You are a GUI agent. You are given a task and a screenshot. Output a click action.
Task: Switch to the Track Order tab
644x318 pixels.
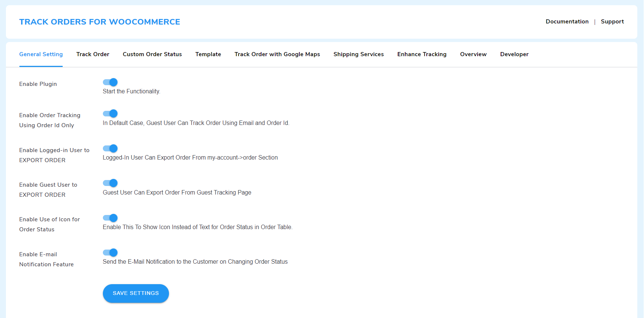coord(93,54)
